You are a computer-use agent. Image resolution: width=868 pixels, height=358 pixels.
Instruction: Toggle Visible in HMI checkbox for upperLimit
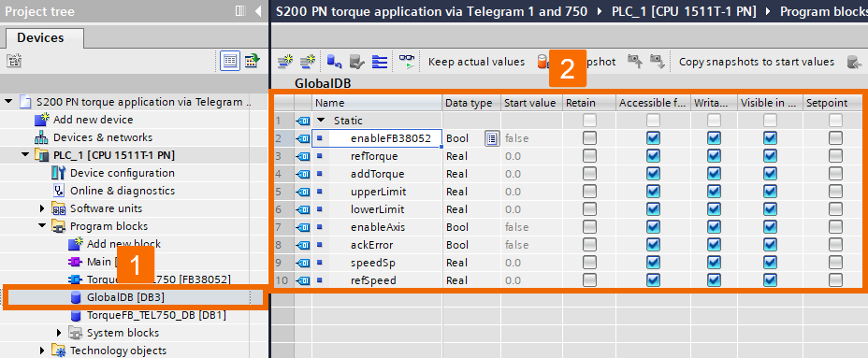pos(770,192)
